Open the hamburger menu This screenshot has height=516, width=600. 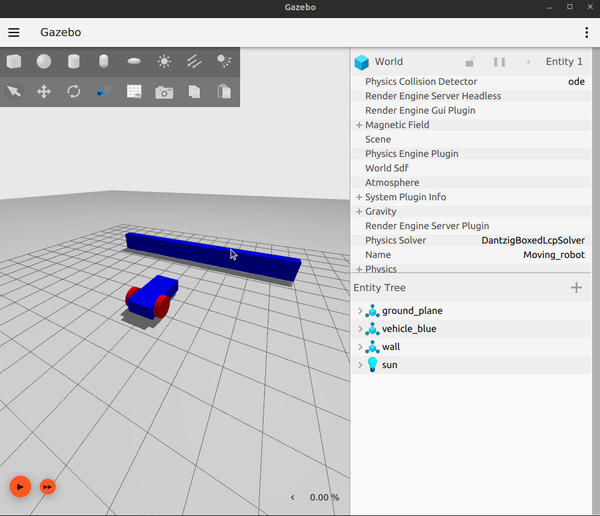click(14, 33)
